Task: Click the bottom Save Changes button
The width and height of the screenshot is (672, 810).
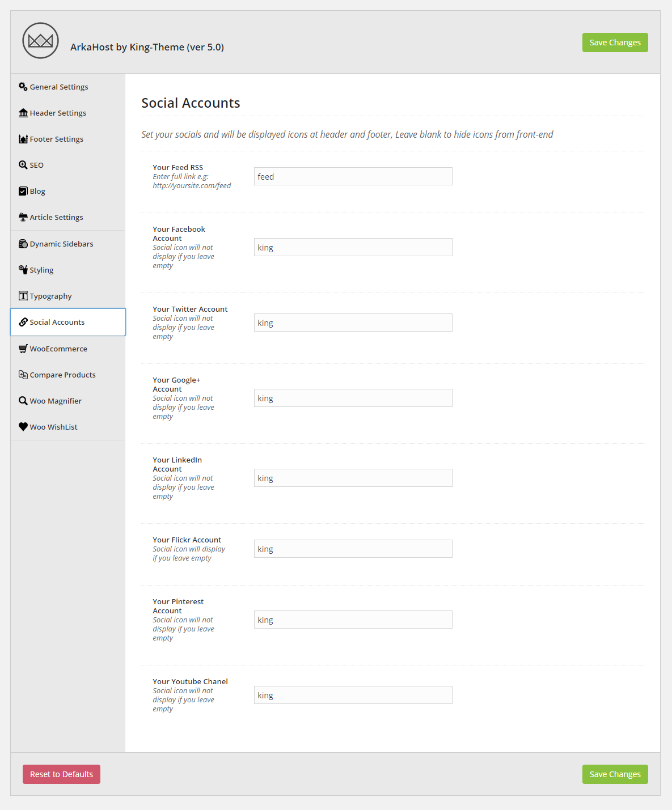Action: 615,774
